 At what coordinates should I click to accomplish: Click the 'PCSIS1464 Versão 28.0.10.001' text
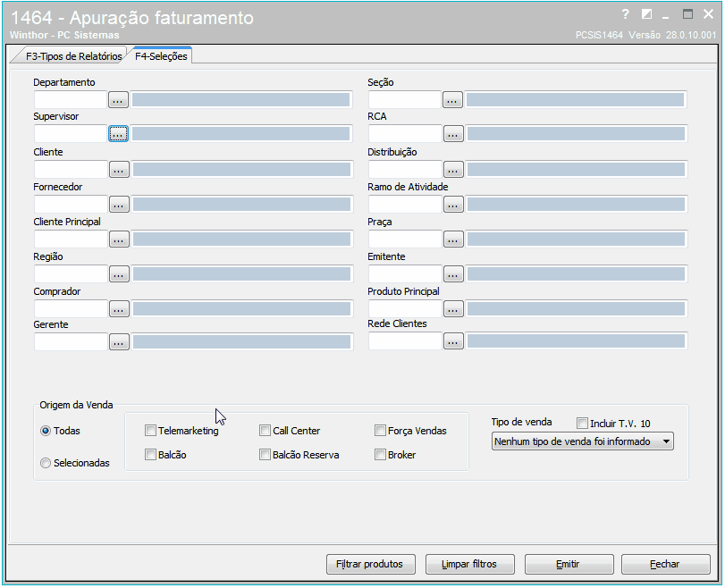tap(645, 35)
